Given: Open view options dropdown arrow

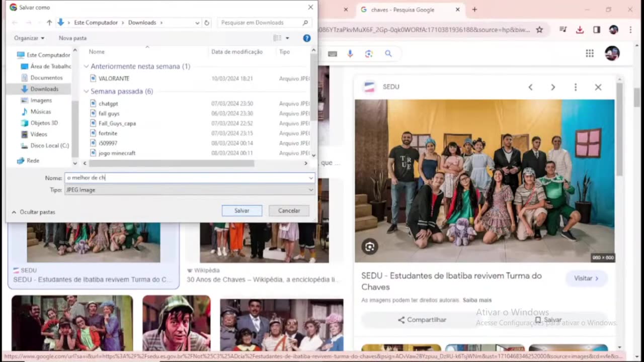Looking at the screenshot, I should (x=287, y=38).
